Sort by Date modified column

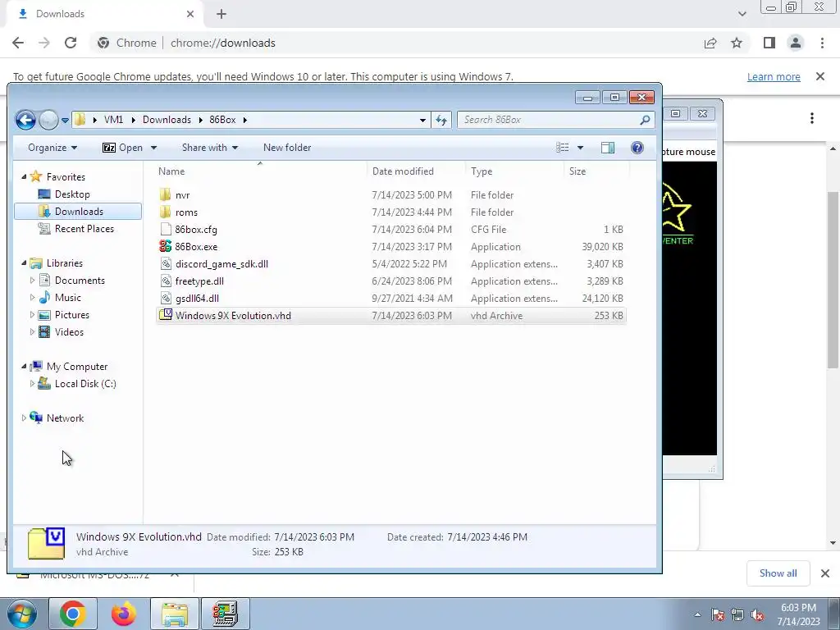click(x=403, y=171)
